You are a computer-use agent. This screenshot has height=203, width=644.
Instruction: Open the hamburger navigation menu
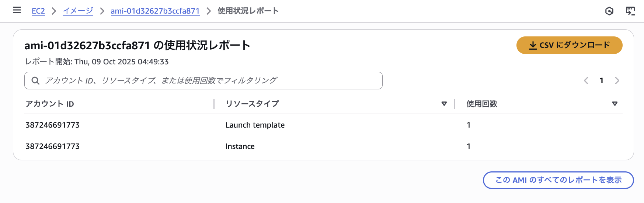(x=17, y=10)
